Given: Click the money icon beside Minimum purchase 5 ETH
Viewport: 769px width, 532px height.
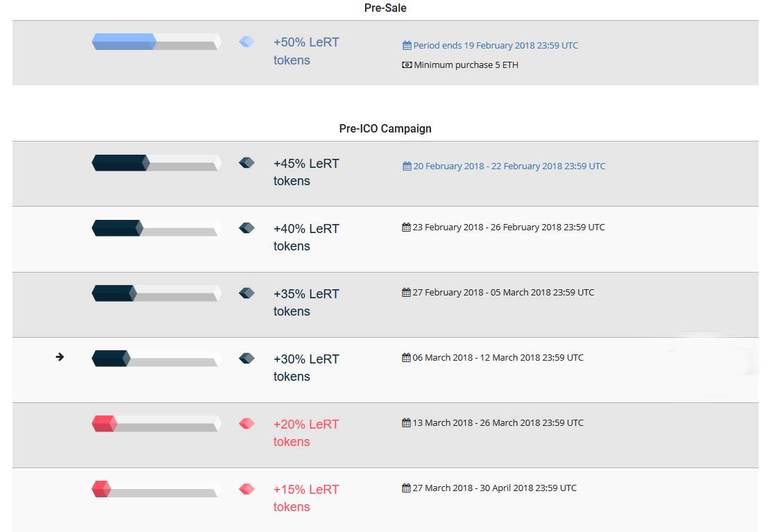Looking at the screenshot, I should pos(407,65).
